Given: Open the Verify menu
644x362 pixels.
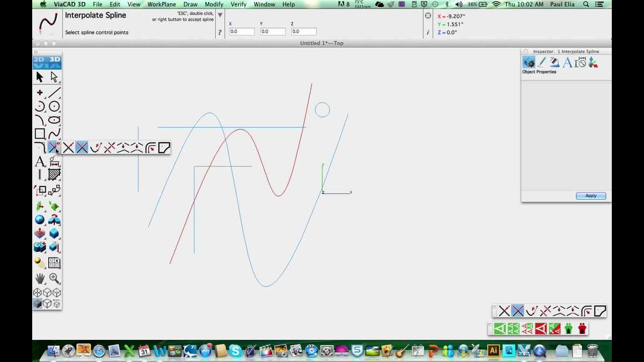Looking at the screenshot, I should 238,4.
